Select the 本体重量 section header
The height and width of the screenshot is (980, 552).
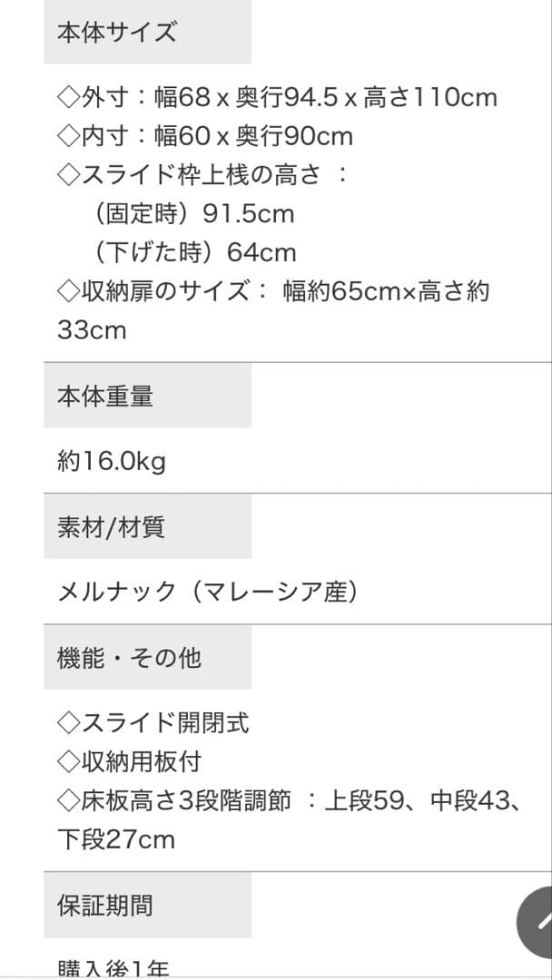(x=105, y=396)
